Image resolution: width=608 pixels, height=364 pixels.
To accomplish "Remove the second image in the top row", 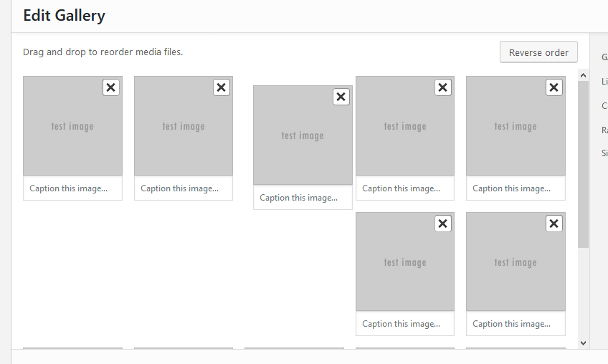I will [222, 87].
